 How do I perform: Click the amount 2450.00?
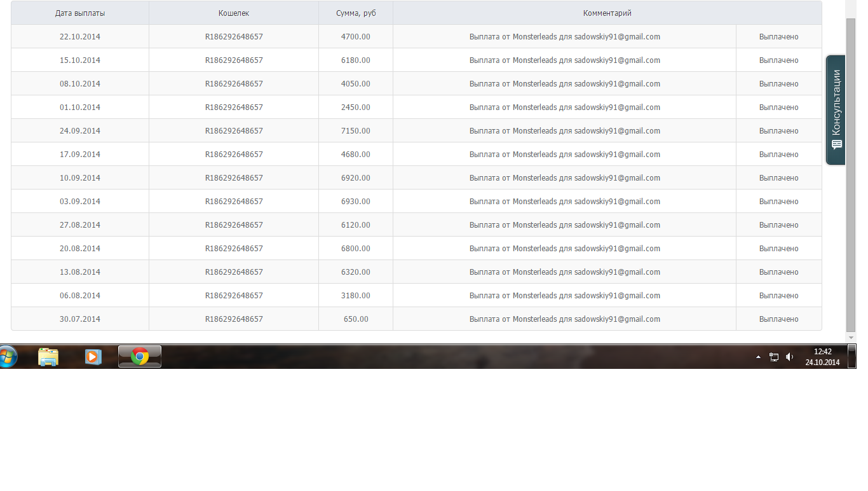point(356,107)
